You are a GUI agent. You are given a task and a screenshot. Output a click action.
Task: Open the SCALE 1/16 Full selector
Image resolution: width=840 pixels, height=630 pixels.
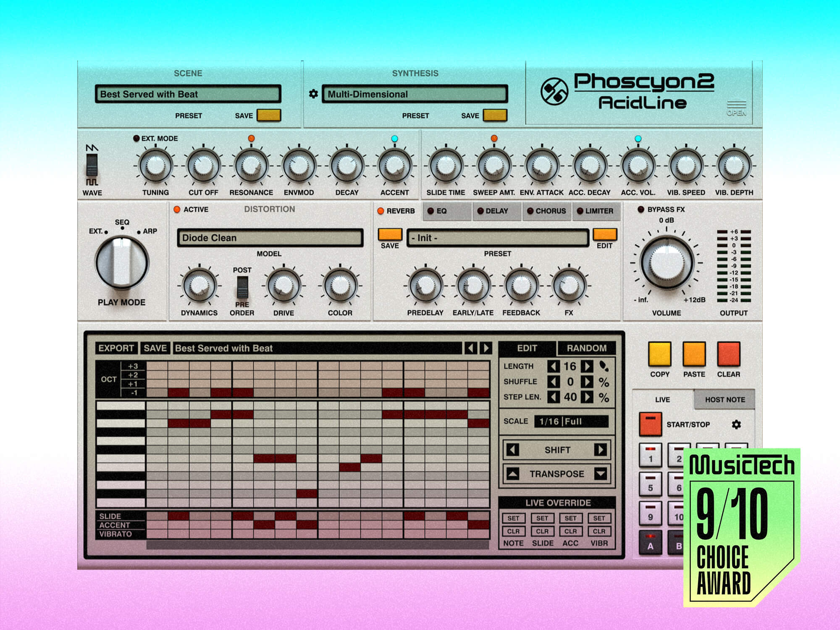571,421
